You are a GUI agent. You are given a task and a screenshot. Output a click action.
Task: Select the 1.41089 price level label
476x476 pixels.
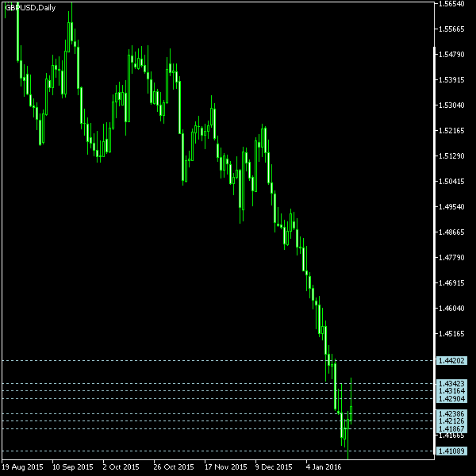451,451
